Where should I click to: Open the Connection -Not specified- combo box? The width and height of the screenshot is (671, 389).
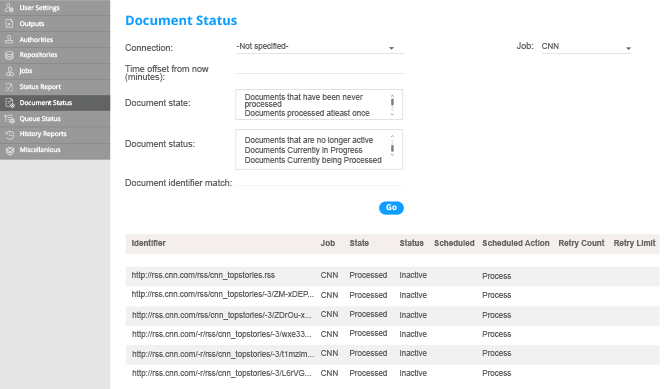coord(320,47)
